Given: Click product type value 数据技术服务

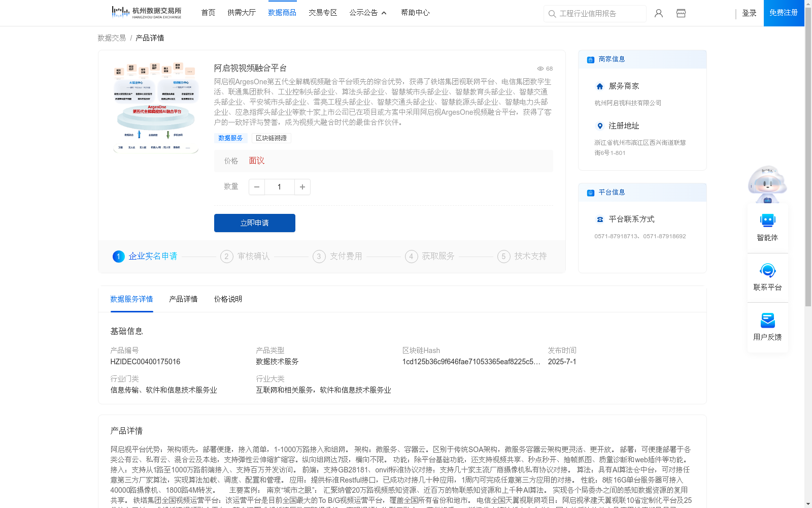Looking at the screenshot, I should pos(277,362).
